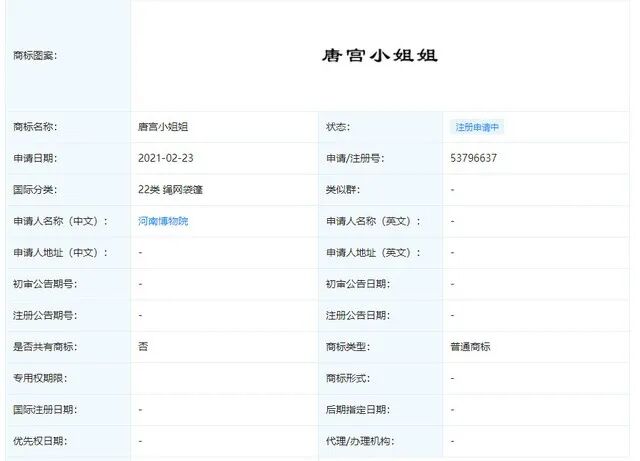
Task: Click the 初审公告期号 label
Action: point(45,284)
